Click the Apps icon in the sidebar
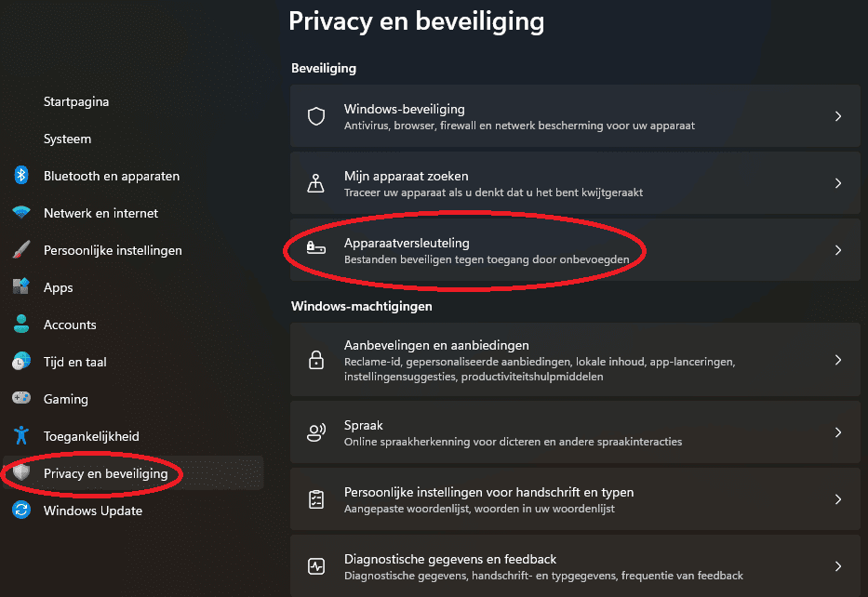The width and height of the screenshot is (868, 597). pyautogui.click(x=21, y=287)
